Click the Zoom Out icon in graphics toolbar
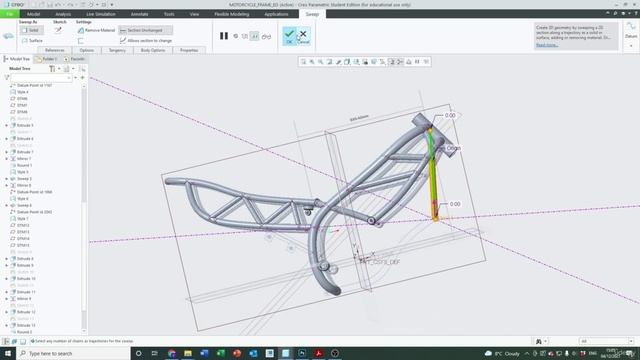This screenshot has height=360, width=640. click(321, 62)
